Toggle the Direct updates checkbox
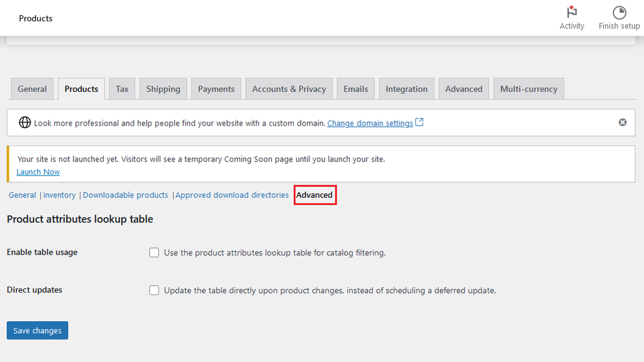The width and height of the screenshot is (644, 362). 154,290
